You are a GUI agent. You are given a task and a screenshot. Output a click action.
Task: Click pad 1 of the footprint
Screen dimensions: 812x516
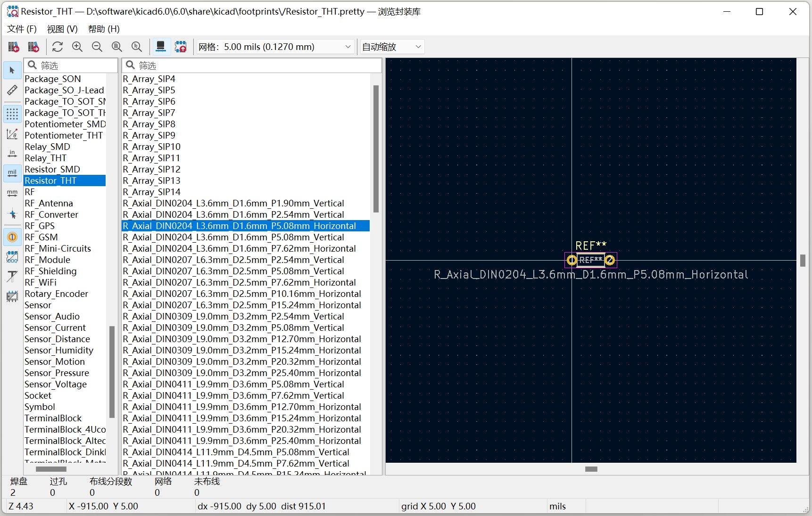tap(572, 260)
